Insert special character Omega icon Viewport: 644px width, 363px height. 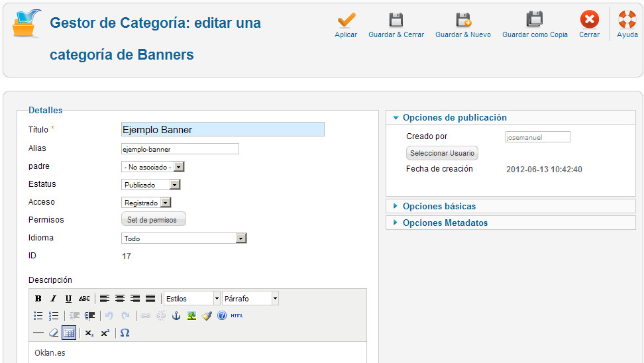tap(125, 333)
